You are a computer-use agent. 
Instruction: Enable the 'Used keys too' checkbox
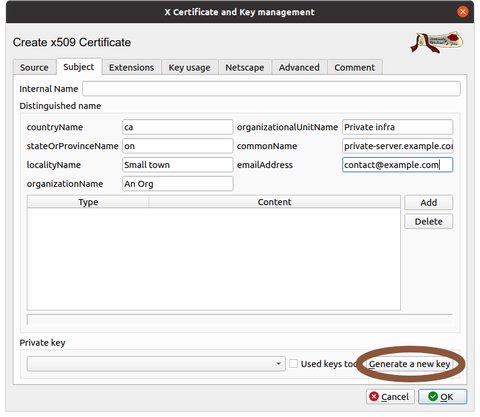pos(294,364)
